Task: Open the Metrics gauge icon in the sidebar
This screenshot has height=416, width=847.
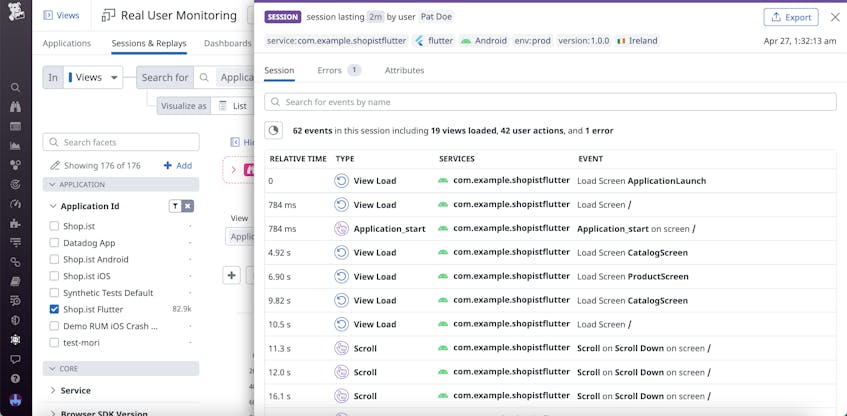Action: click(16, 204)
